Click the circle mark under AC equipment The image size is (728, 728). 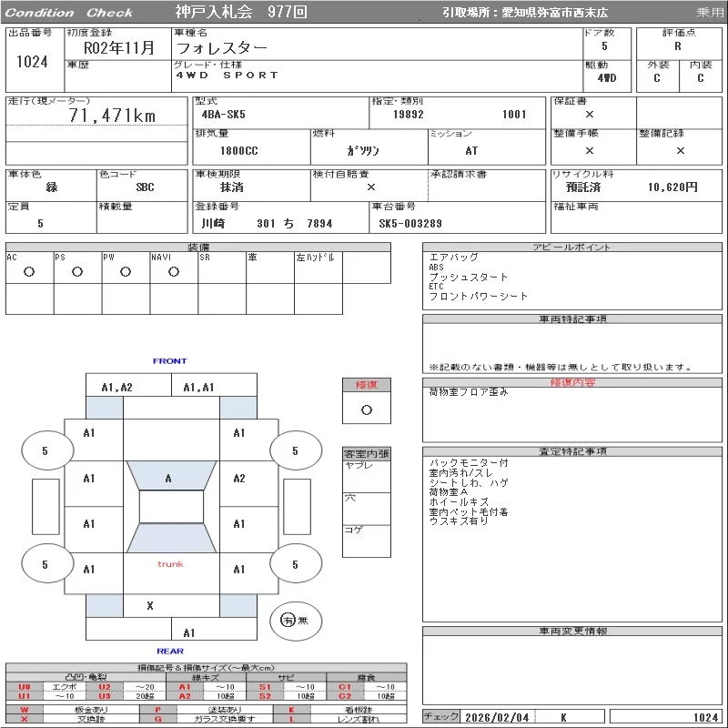coord(29,272)
